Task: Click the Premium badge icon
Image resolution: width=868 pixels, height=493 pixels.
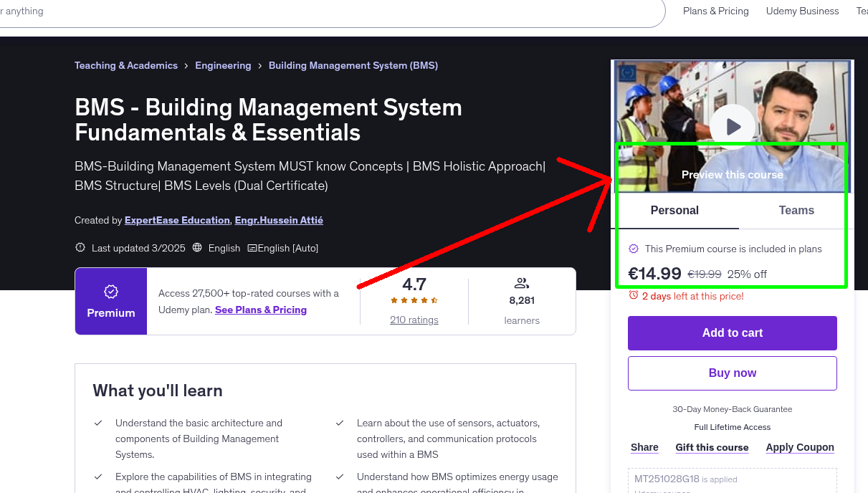Action: pos(110,292)
